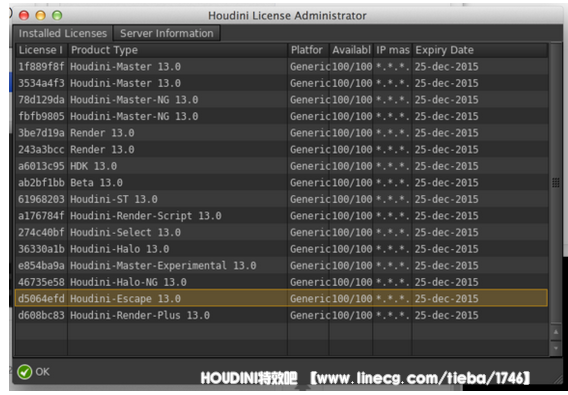Image resolution: width=568 pixels, height=395 pixels.
Task: Select license ID 243a3bcc
Action: pos(41,150)
